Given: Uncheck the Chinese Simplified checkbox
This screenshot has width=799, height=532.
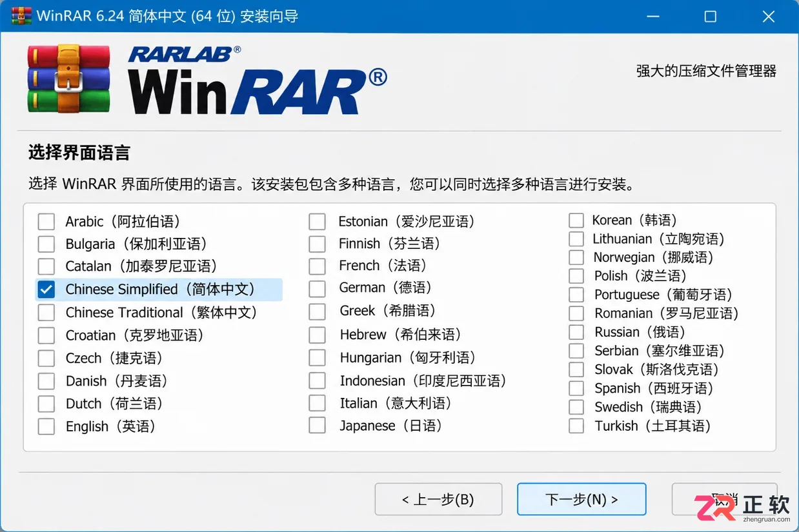Looking at the screenshot, I should pos(46,290).
